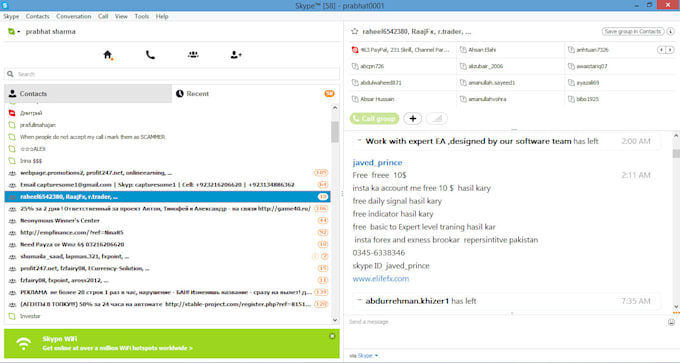Select the raheel6542380, RaajFx group conversation
680x363 pixels.
click(x=167, y=197)
